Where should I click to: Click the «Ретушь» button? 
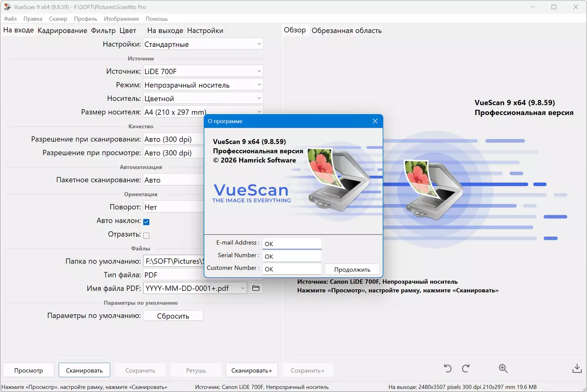(x=196, y=370)
